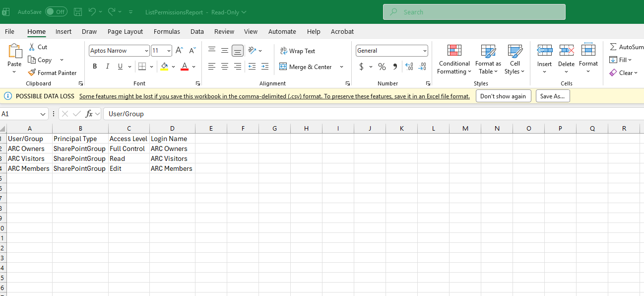
Task: Click the Insert Function fx icon
Action: click(x=89, y=114)
